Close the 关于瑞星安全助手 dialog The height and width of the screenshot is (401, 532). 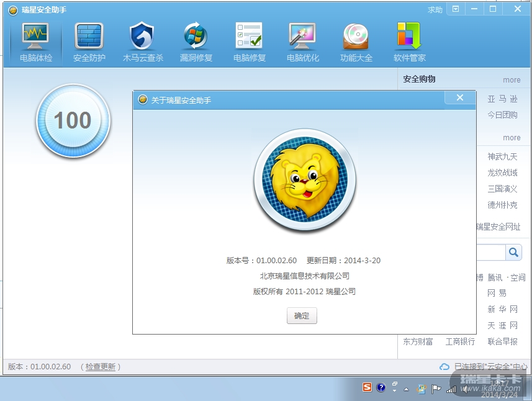click(460, 97)
